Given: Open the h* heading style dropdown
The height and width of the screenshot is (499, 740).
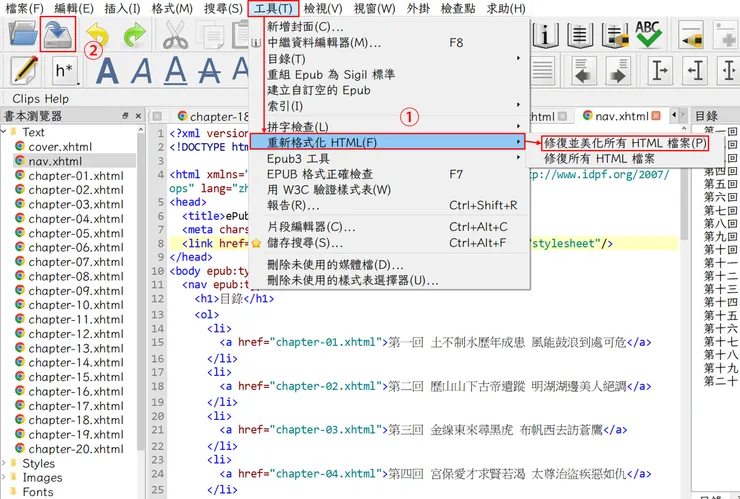Looking at the screenshot, I should tap(64, 71).
